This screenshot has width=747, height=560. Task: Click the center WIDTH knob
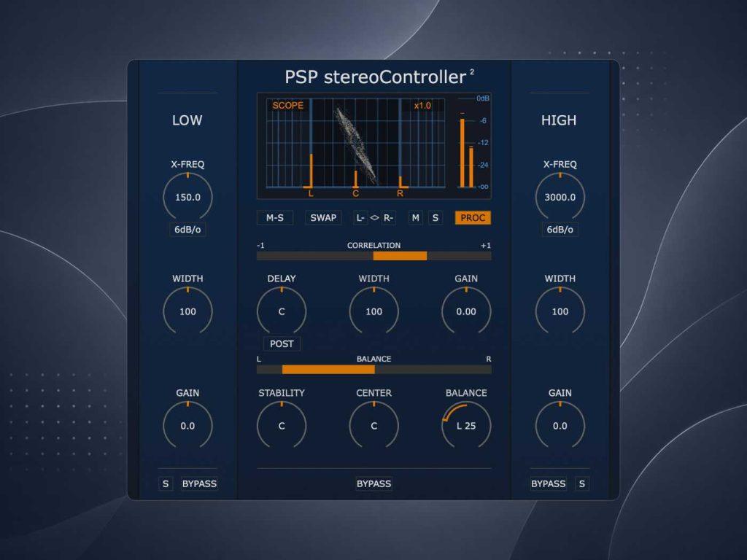pyautogui.click(x=374, y=311)
